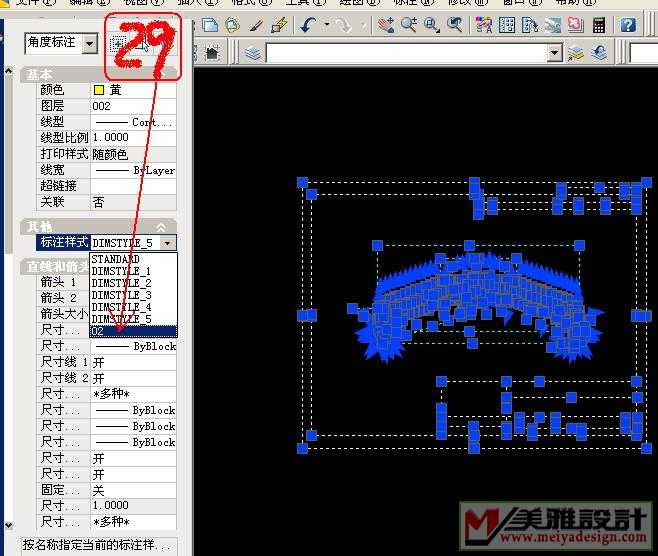
Task: Open the 角度标注 object type dropdown
Action: point(89,43)
